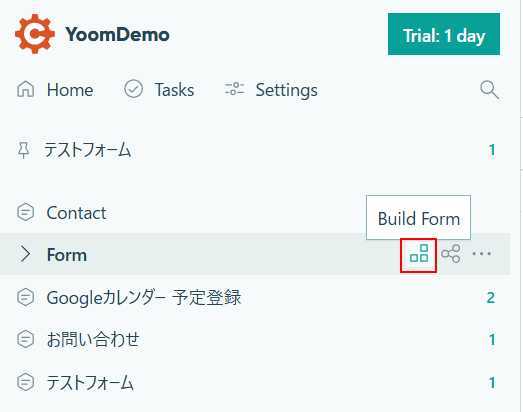Click the Tasks checkmark icon
Viewport: 523px width, 412px height.
(x=133, y=89)
